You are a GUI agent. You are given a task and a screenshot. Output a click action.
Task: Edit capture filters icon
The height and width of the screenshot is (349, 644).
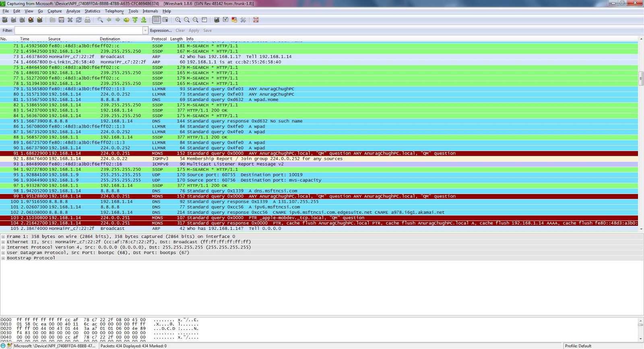pos(217,20)
